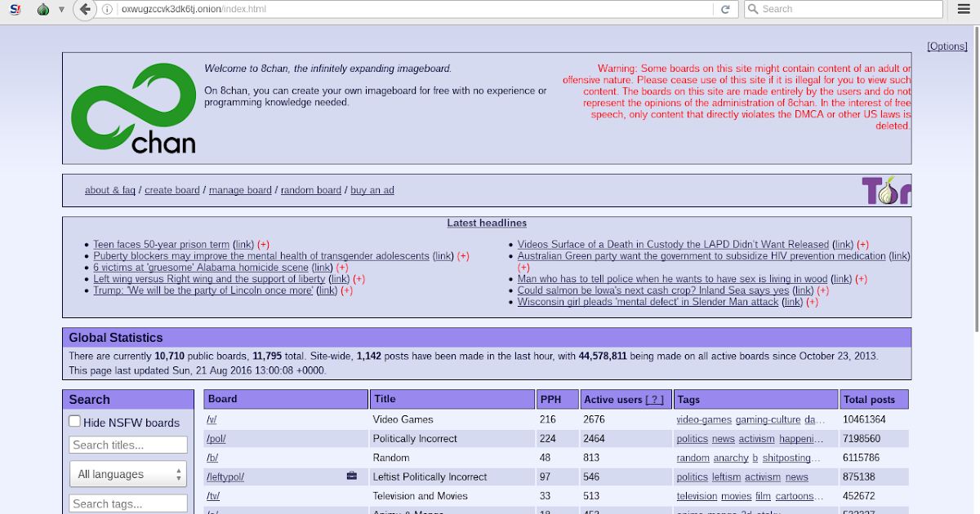This screenshot has height=514, width=980.
Task: Click the shitposting tag
Action: tap(791, 458)
